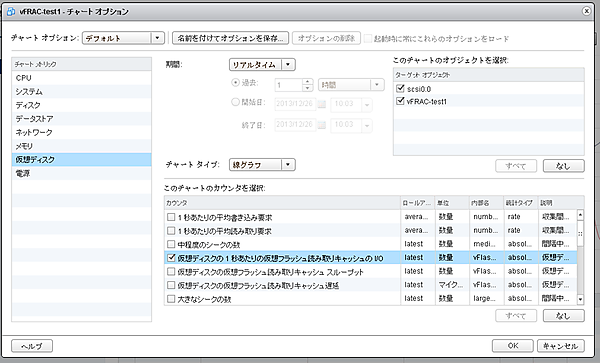Sort by the 単位 column header
This screenshot has width=600, height=363.
coord(452,203)
